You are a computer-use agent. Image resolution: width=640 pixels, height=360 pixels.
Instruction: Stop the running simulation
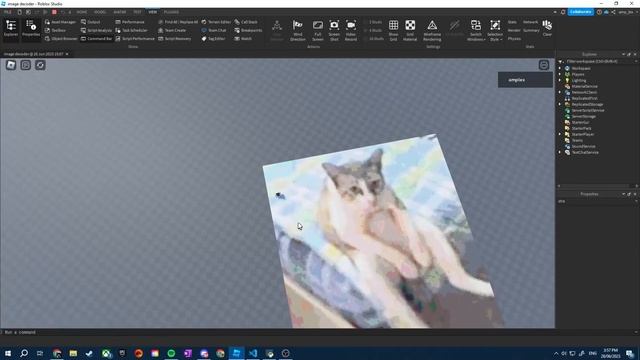point(54,12)
